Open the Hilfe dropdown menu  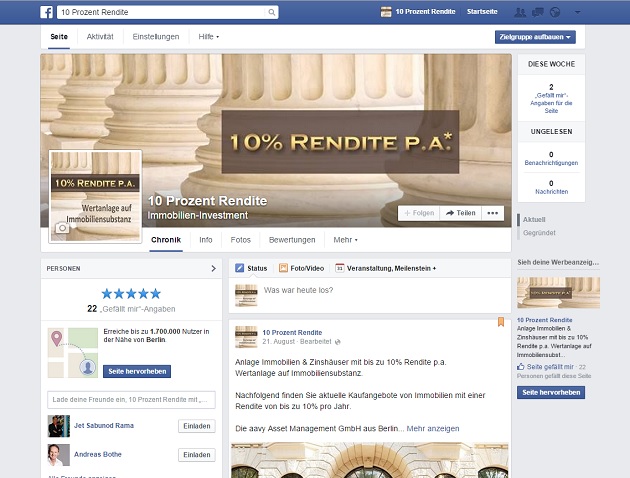click(x=209, y=37)
